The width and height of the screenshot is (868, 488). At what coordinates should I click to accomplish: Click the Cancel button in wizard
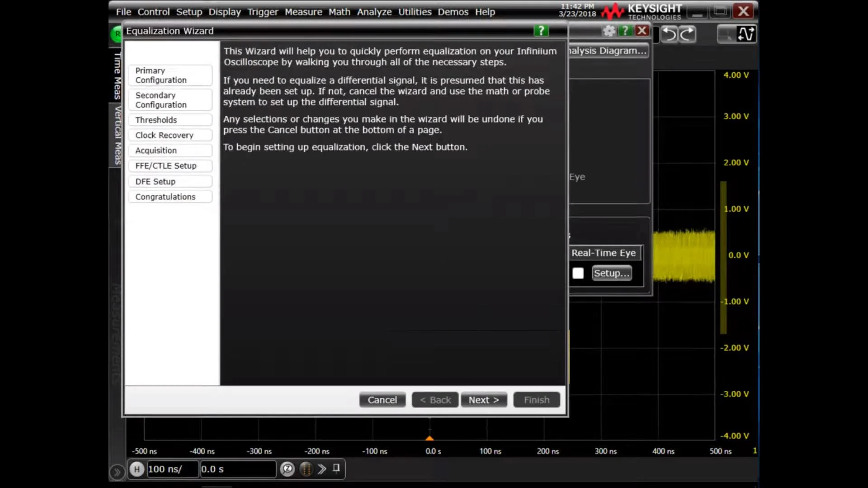point(382,400)
